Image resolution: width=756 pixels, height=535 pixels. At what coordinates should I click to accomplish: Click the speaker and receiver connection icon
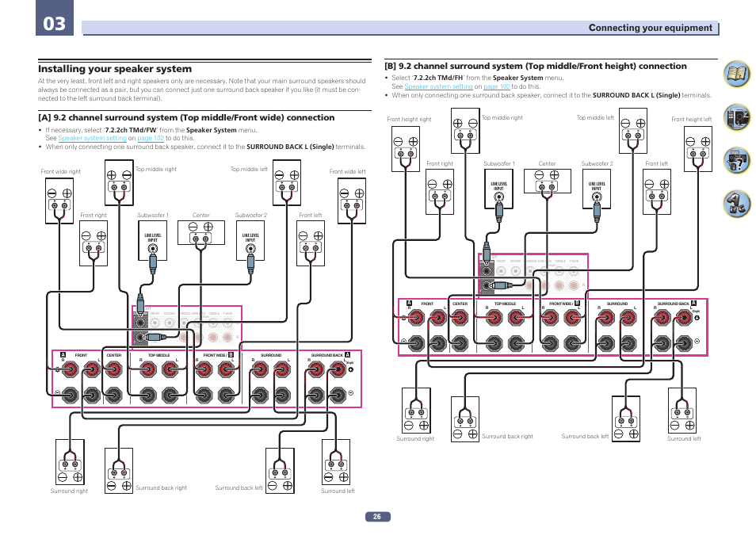(737, 117)
